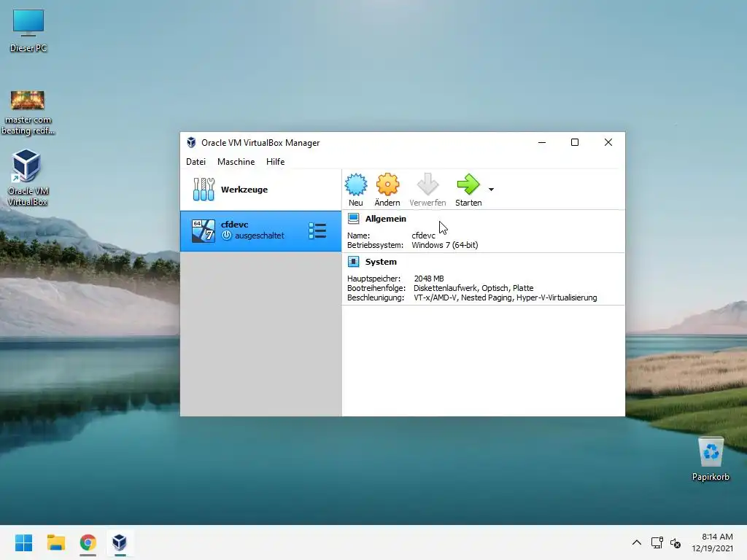Expand the Starten dropdown arrow
Viewport: 747px width, 560px height.
point(491,190)
